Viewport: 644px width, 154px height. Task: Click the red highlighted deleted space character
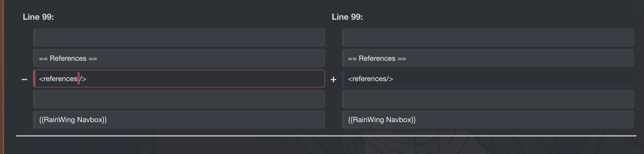[78, 79]
